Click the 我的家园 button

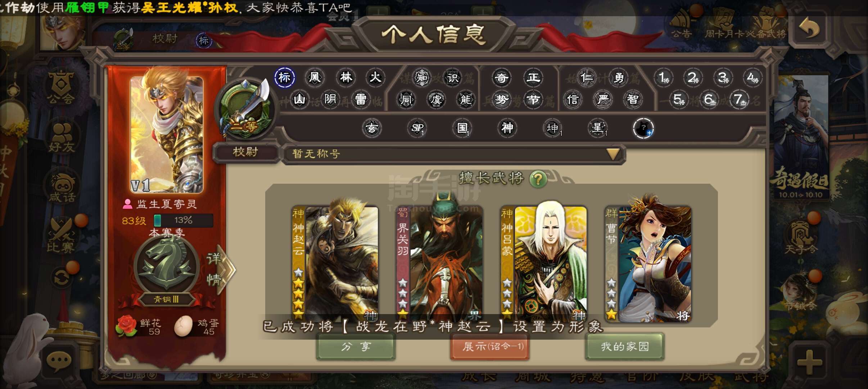point(625,346)
